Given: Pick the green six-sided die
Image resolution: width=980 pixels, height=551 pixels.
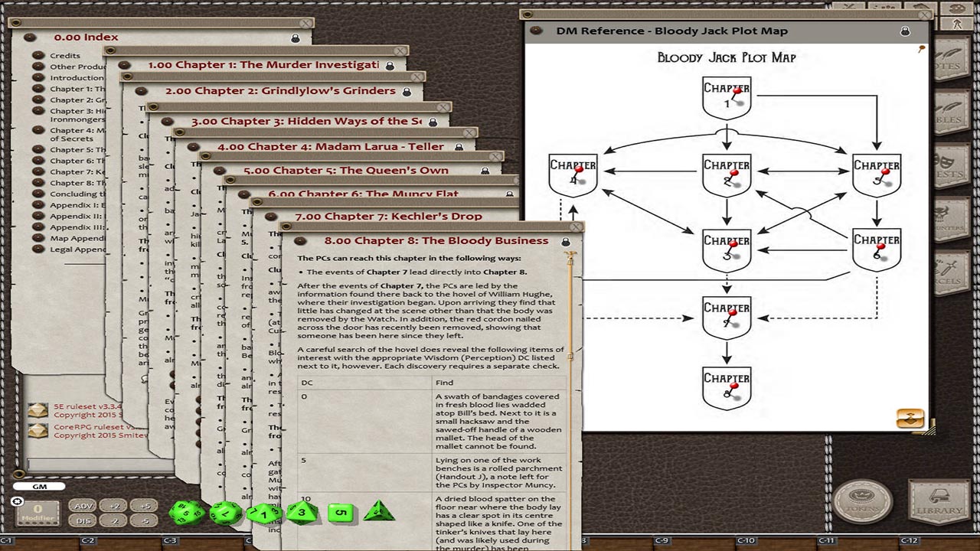Looking at the screenshot, I should click(x=341, y=512).
